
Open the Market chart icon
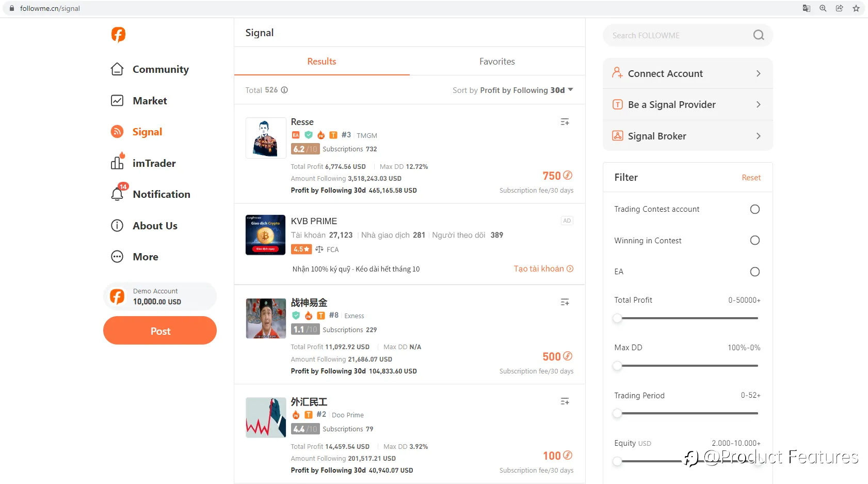pos(117,101)
